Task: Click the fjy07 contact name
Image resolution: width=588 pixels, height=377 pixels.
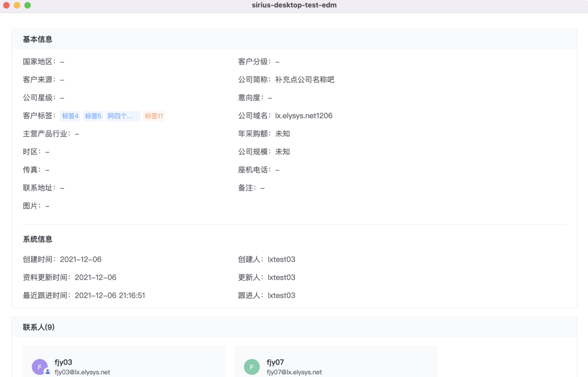Action: click(275, 362)
